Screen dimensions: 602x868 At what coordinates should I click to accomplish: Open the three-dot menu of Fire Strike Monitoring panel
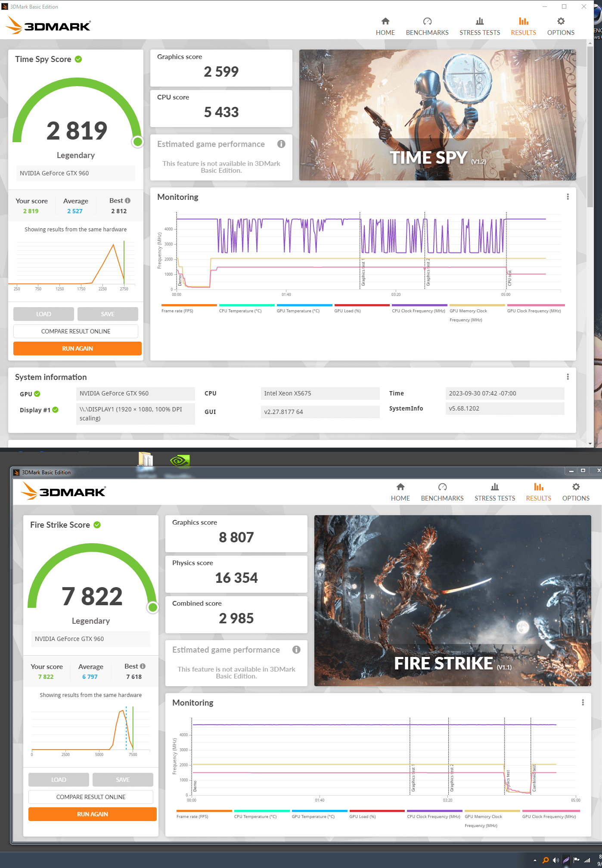click(x=583, y=703)
